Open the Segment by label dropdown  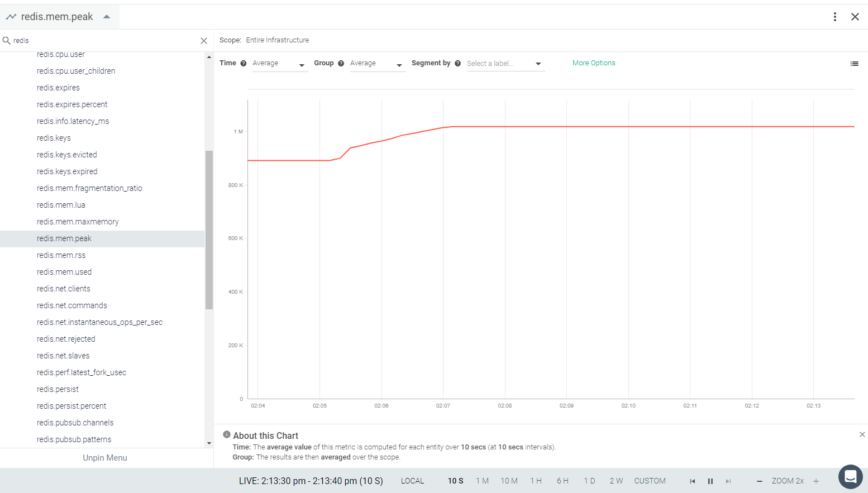point(505,64)
